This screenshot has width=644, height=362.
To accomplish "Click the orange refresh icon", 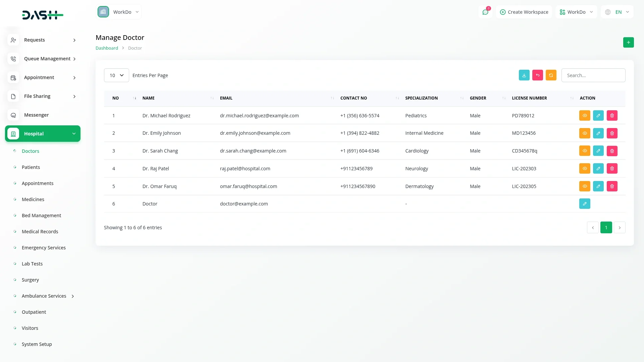I will click(x=551, y=75).
